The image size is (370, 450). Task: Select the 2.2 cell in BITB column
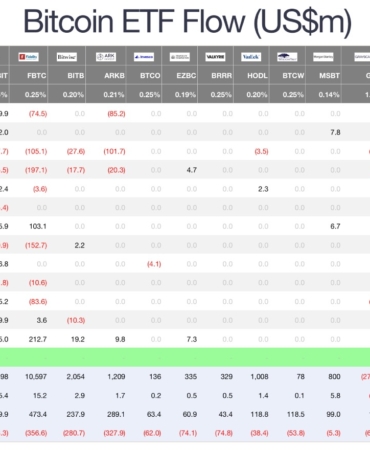(79, 245)
